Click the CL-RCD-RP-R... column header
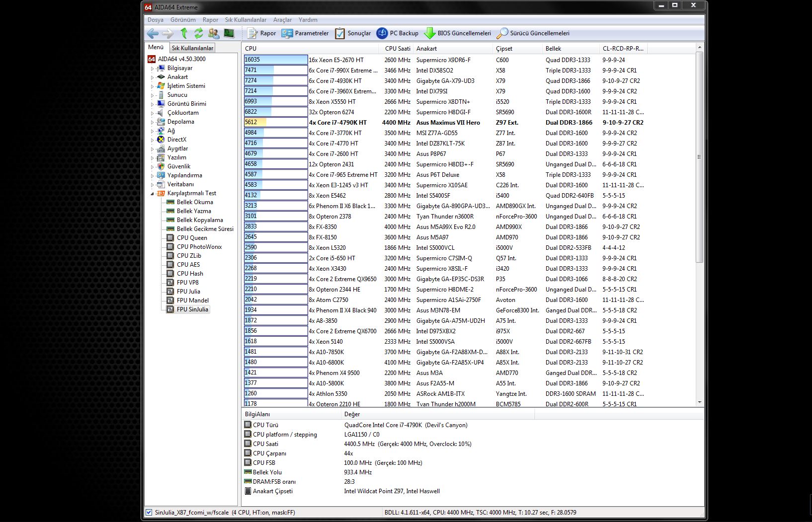Image resolution: width=812 pixels, height=522 pixels. point(623,48)
